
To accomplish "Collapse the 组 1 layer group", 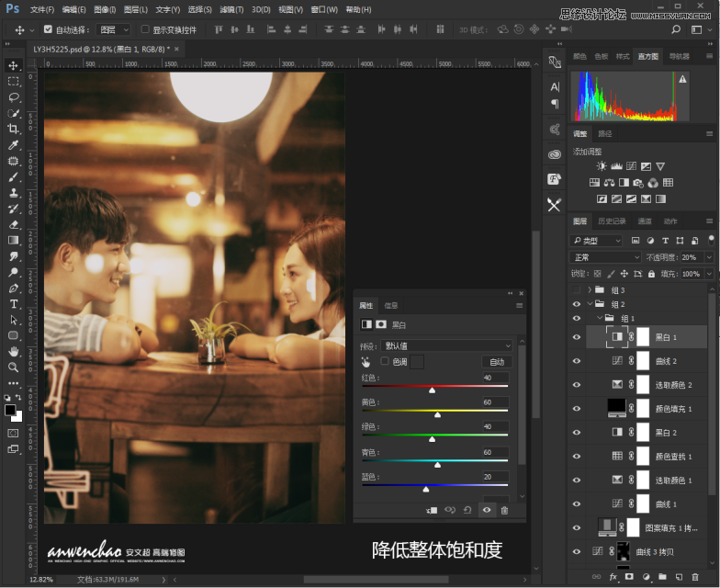I will tap(599, 318).
